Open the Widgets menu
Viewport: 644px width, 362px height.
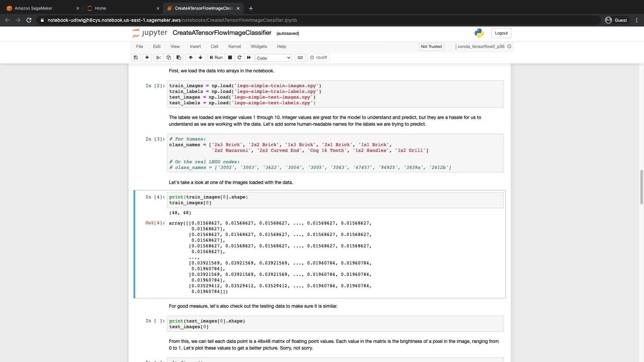[259, 47]
